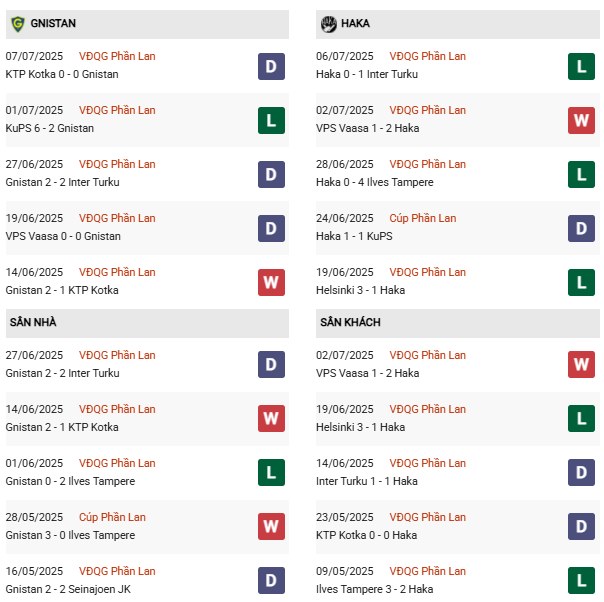
Task: Select the SÂN KHÁCH section header
Action: click(350, 322)
